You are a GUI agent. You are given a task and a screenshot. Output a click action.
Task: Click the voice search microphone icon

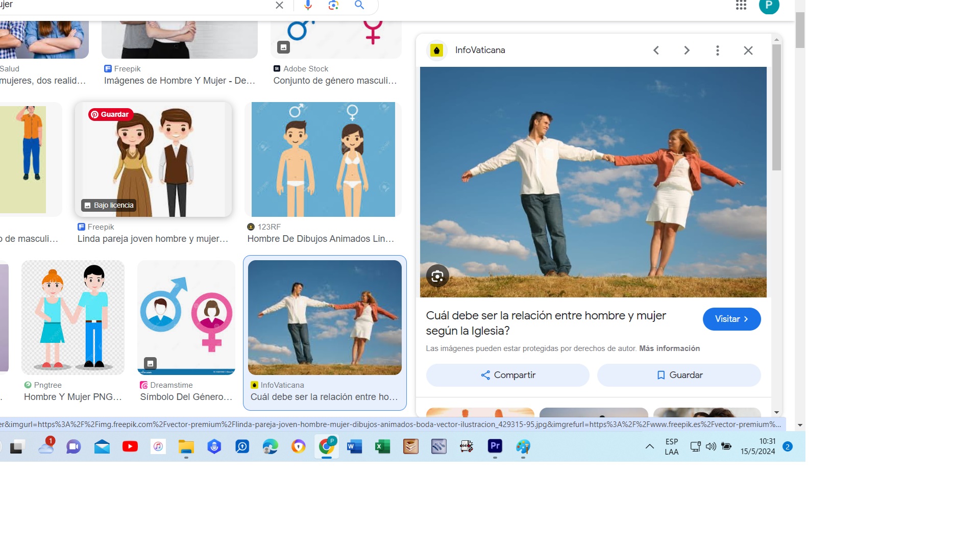(x=308, y=5)
